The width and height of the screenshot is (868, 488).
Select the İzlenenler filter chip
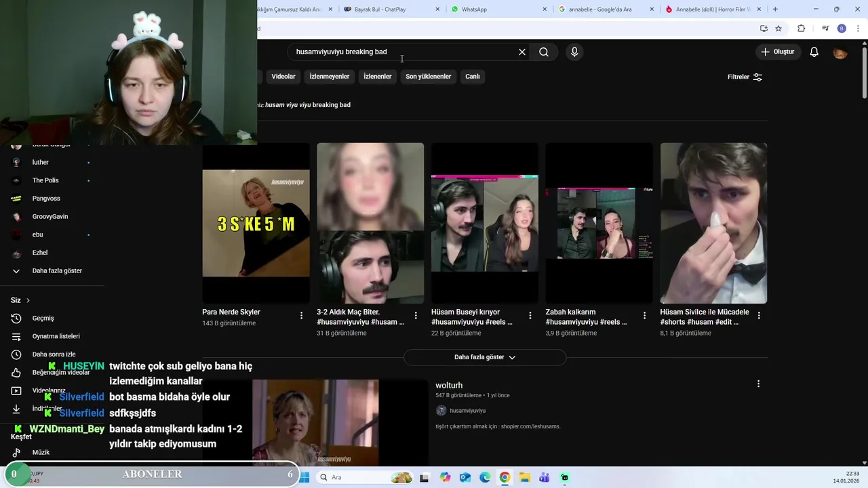point(378,77)
